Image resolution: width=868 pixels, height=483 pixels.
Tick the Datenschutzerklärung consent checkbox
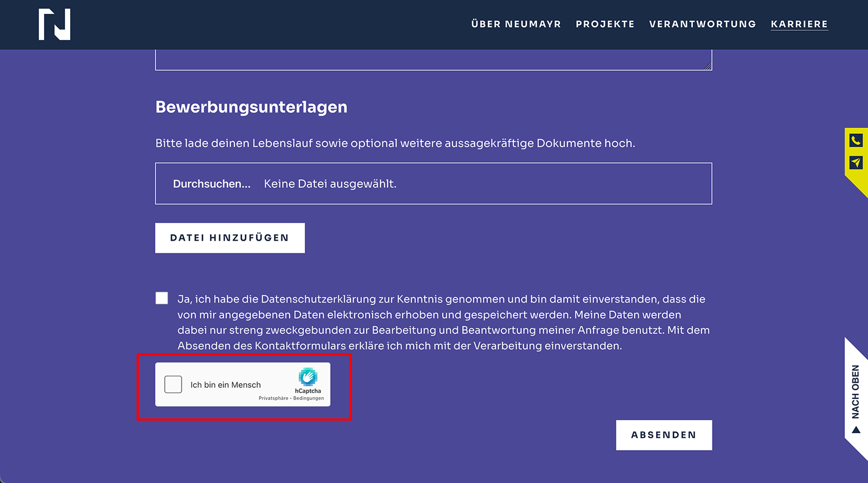tap(162, 298)
